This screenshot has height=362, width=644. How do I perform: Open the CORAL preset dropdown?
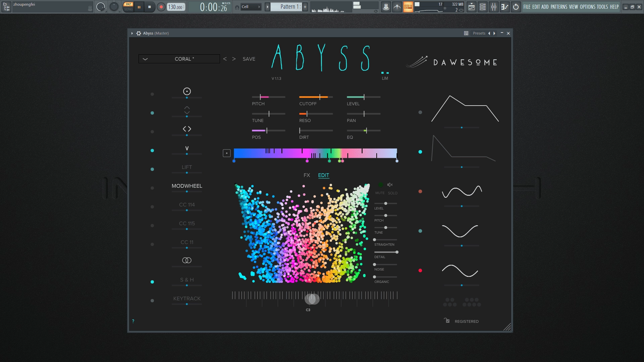click(179, 59)
